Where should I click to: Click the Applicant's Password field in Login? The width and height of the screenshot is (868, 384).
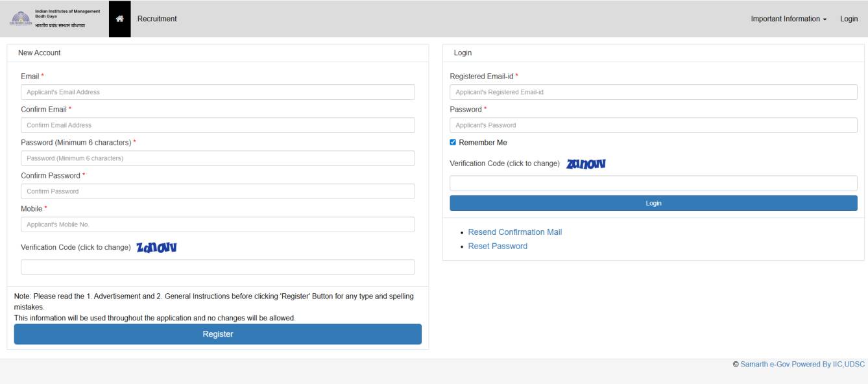pyautogui.click(x=653, y=125)
